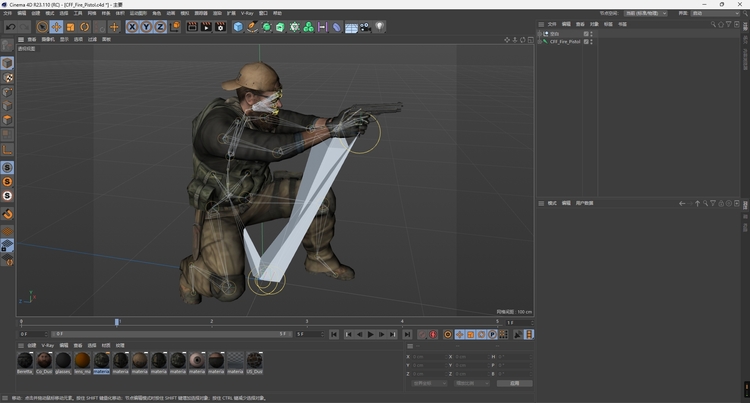Open the 界面 layout dropdown
The height and width of the screenshot is (403, 750).
[x=716, y=13]
